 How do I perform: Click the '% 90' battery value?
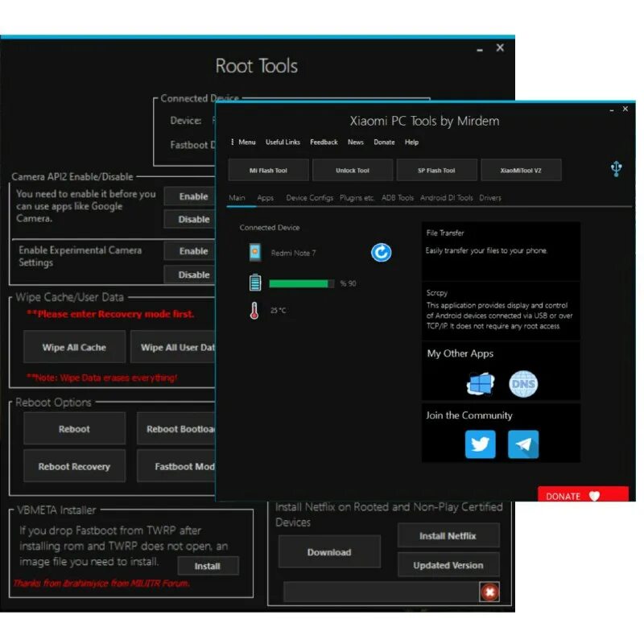click(348, 283)
